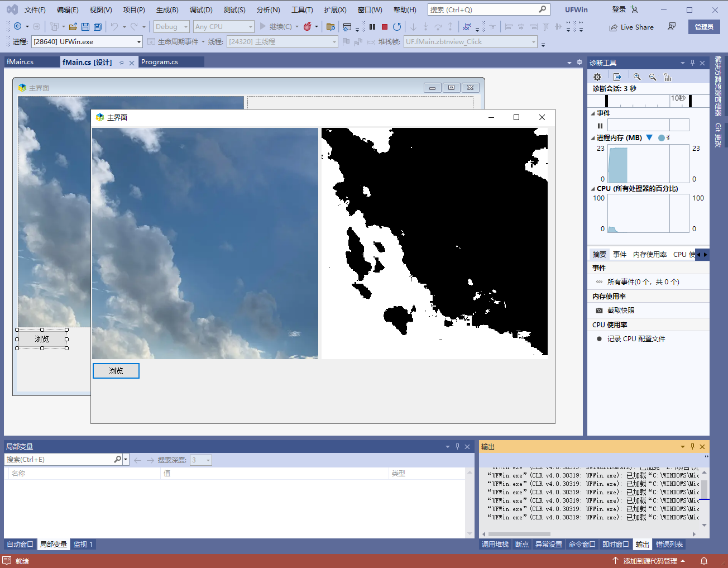The height and width of the screenshot is (568, 728).
Task: Click the Hot Reload flame icon
Action: pos(308,26)
